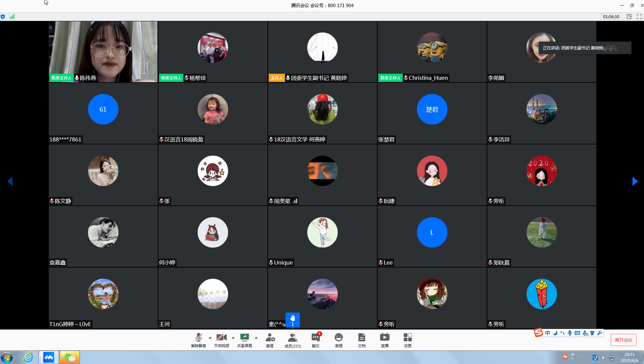Image resolution: width=644 pixels, height=364 pixels.
Task: Click the network signal strength icon
Action: 12,17
